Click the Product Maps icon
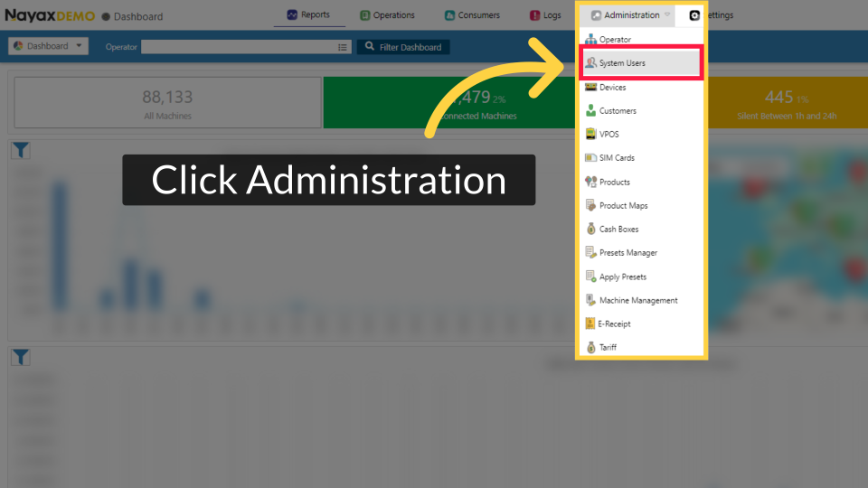This screenshot has height=488, width=868. coord(590,205)
